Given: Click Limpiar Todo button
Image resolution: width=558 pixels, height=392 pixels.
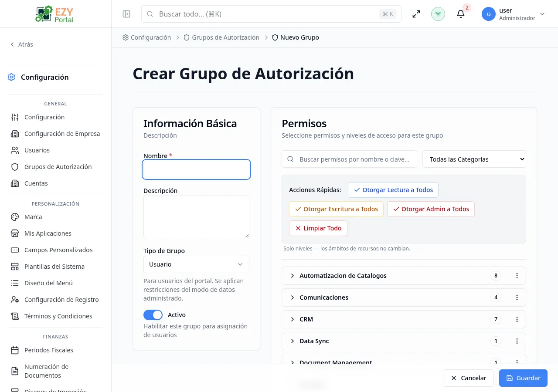Looking at the screenshot, I should tap(318, 228).
